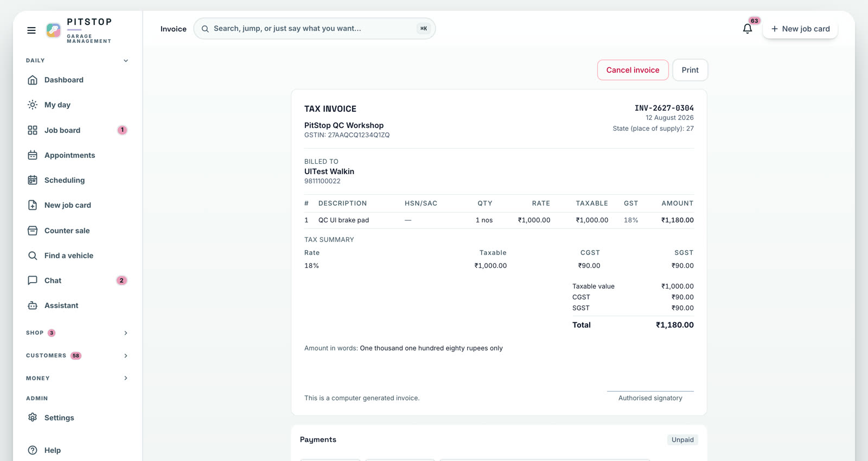Open Chat from sidebar
The width and height of the screenshot is (868, 461).
click(x=77, y=280)
